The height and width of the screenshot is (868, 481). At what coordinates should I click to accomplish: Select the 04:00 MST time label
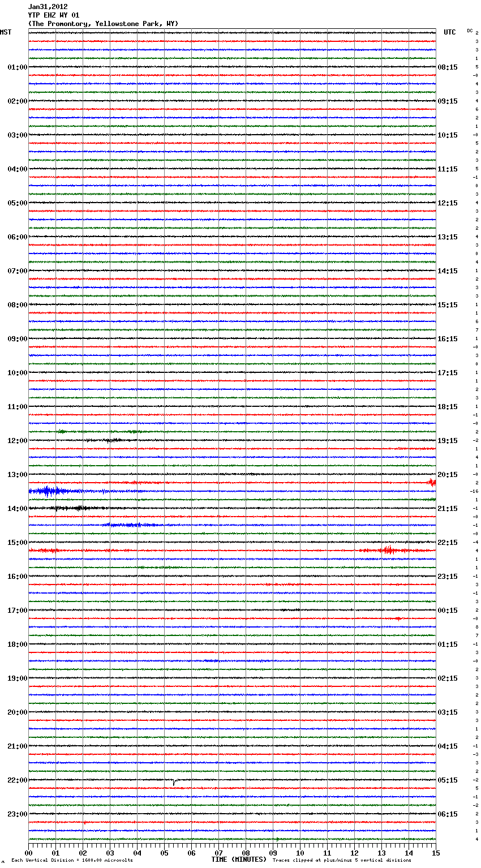pos(17,169)
